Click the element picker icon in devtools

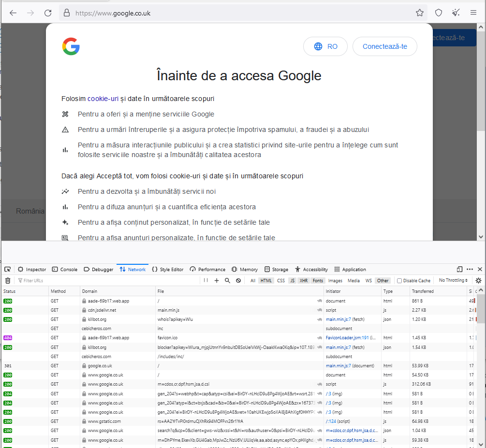click(8, 269)
